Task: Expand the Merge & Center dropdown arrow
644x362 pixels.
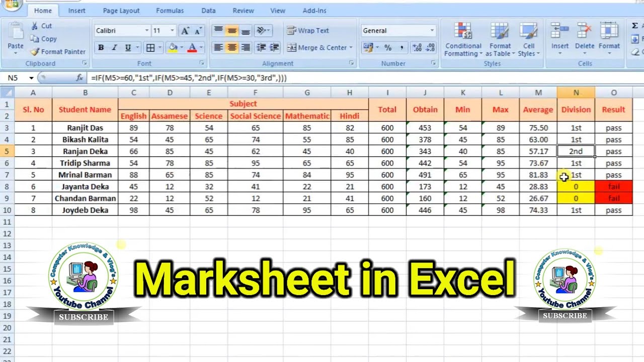Action: pos(351,48)
